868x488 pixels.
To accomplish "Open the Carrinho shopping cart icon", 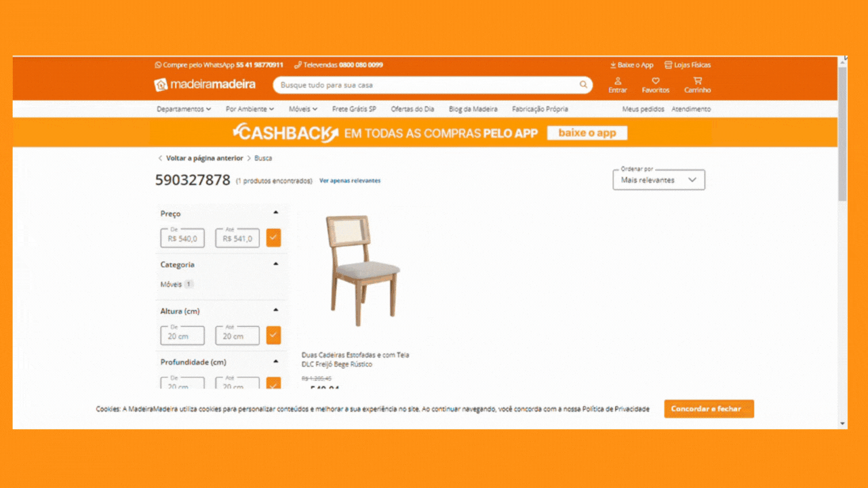I will click(697, 81).
